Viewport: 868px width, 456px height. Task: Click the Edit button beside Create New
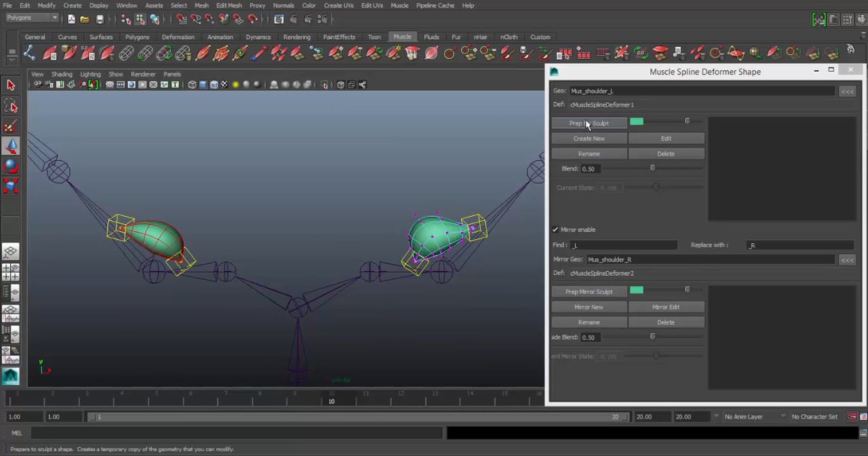coord(666,138)
